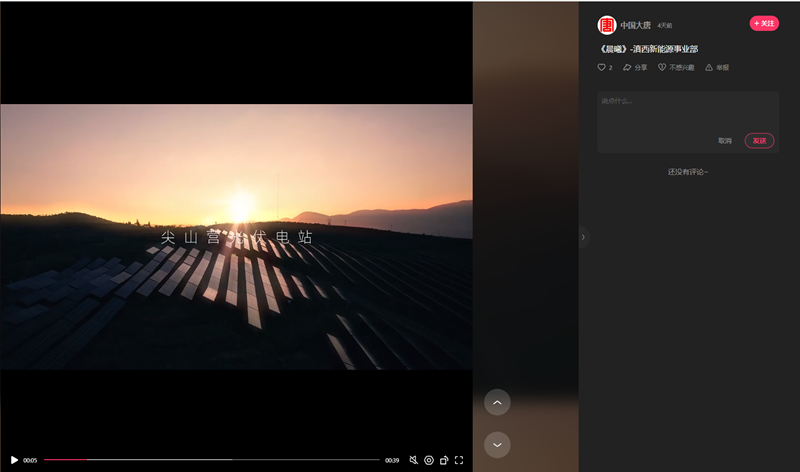
Task: Like the video with heart icon
Action: [x=602, y=67]
